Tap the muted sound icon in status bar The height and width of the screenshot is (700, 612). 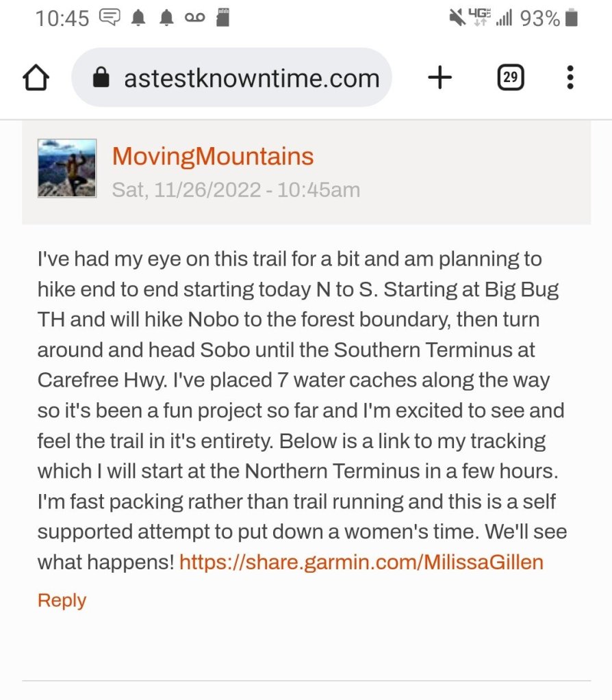coord(457,18)
